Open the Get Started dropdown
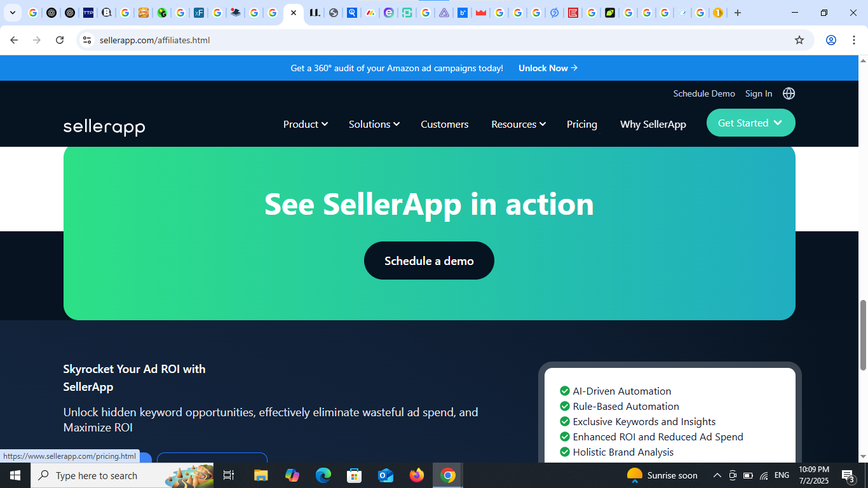This screenshot has height=488, width=868. click(x=750, y=123)
